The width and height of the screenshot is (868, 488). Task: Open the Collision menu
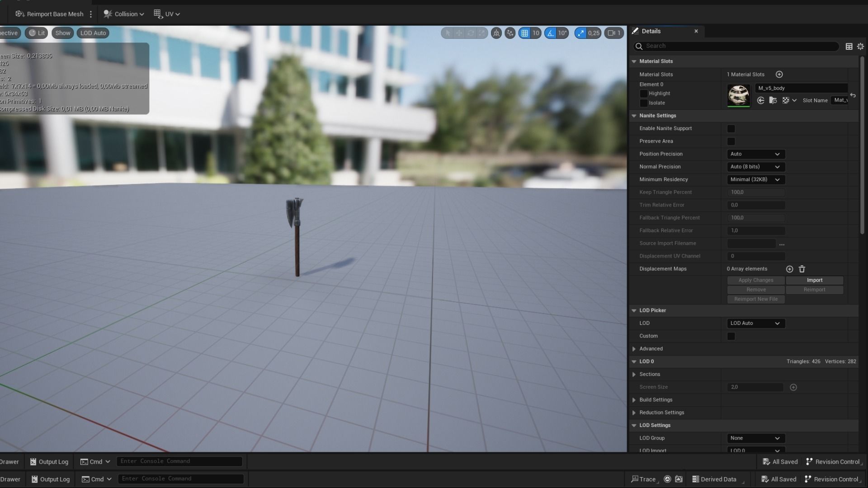pos(123,14)
